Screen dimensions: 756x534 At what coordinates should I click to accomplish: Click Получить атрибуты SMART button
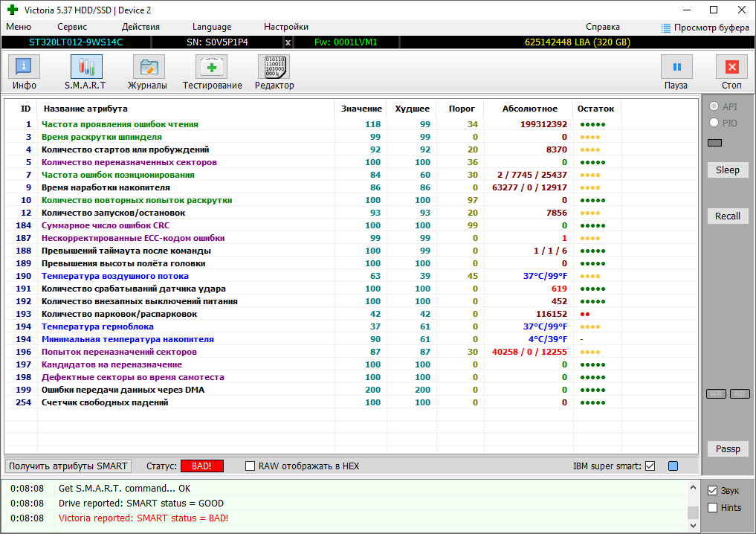68,466
